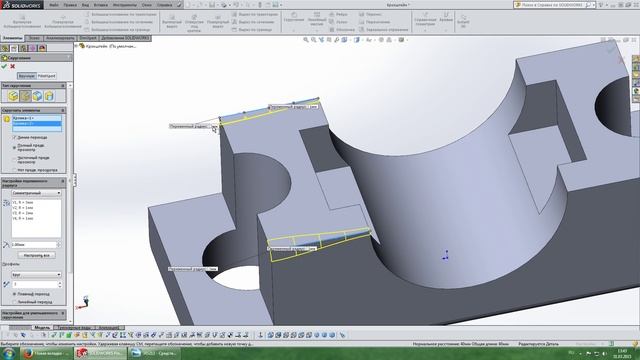Select the constant size fillet type icon
Image resolution: width=640 pixels, height=360 pixels.
click(x=13, y=96)
